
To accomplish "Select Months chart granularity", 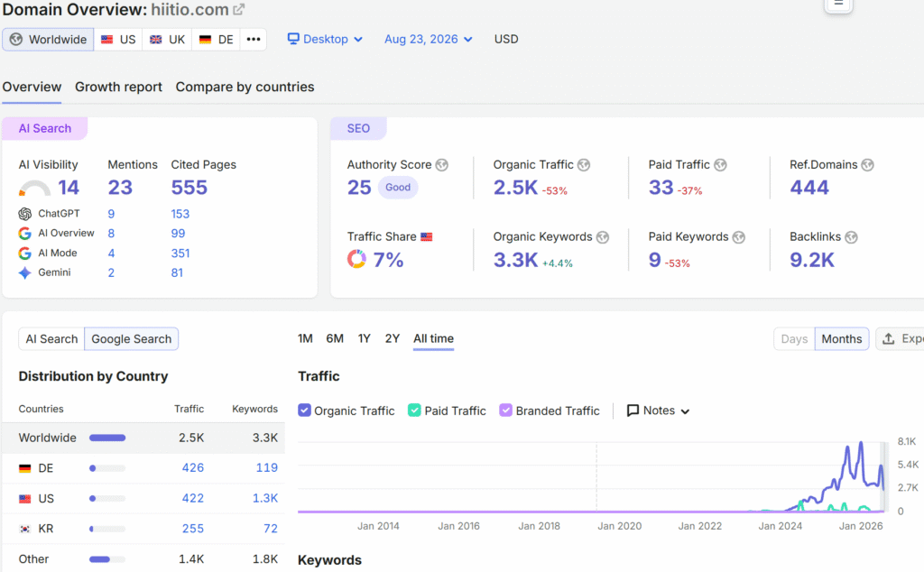I will 842,338.
